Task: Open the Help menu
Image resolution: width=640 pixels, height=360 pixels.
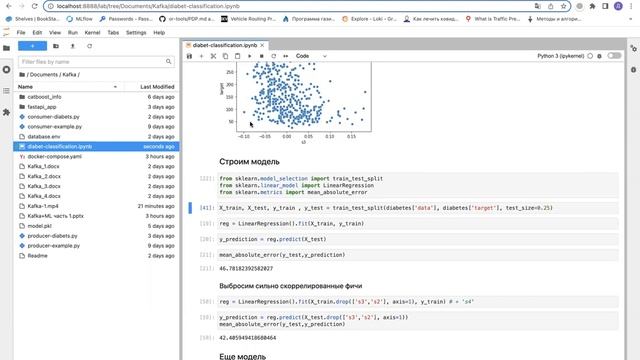Action: click(x=159, y=32)
